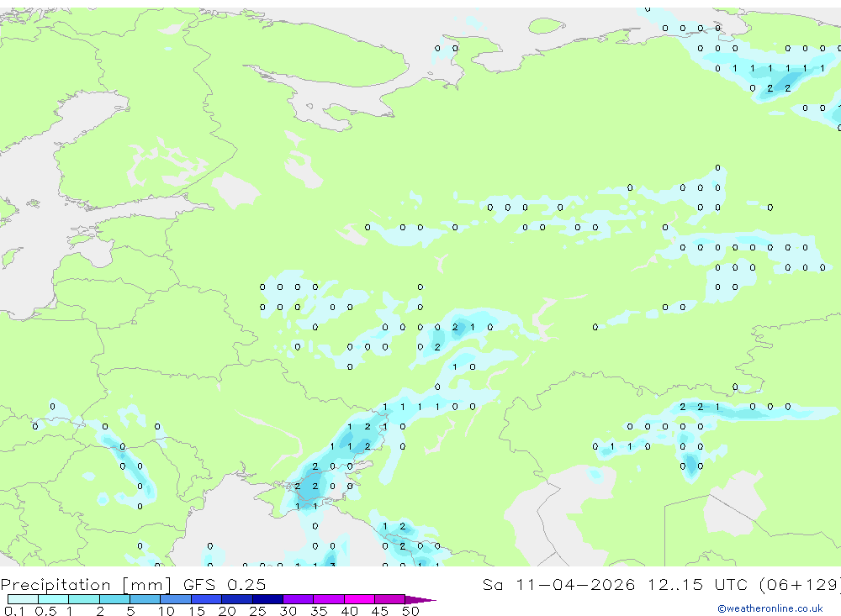This screenshot has height=616, width=841.
Task: Open the weatheronline.co.uk link
Action: click(x=770, y=608)
